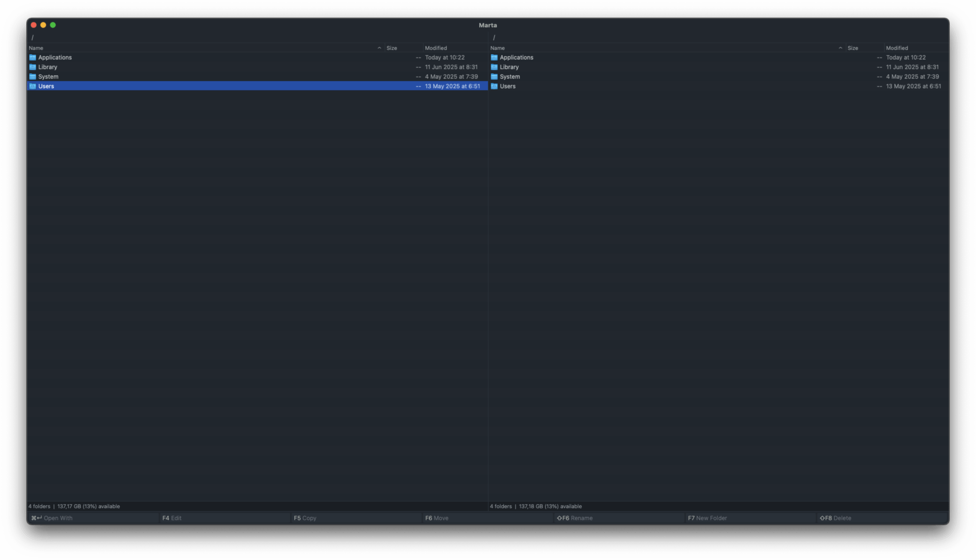This screenshot has height=560, width=976.
Task: Sort left pane by Modified column
Action: click(x=436, y=48)
